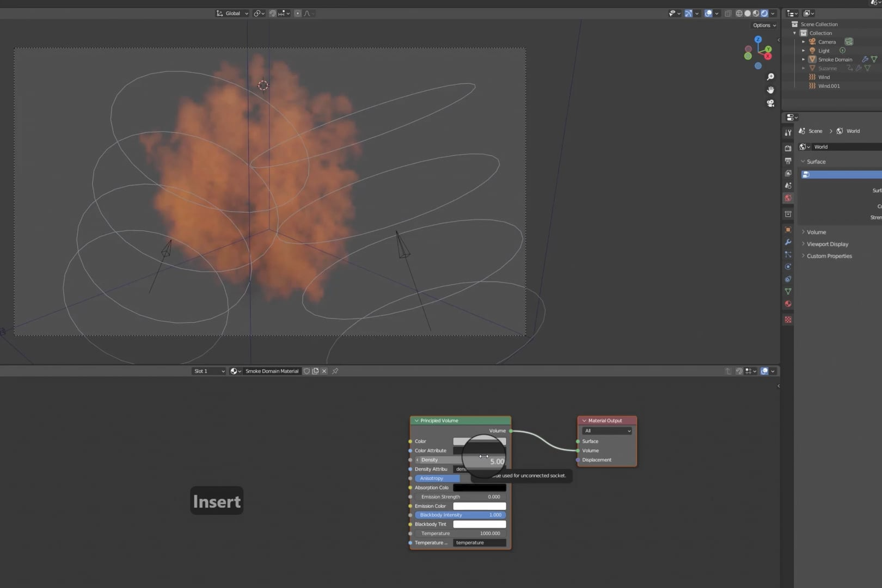This screenshot has height=588, width=882.
Task: Toggle viewport overlays button
Action: click(x=708, y=14)
